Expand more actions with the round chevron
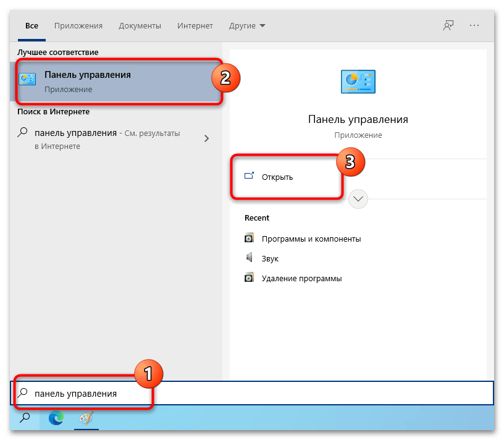This screenshot has height=440, width=504. (x=358, y=199)
